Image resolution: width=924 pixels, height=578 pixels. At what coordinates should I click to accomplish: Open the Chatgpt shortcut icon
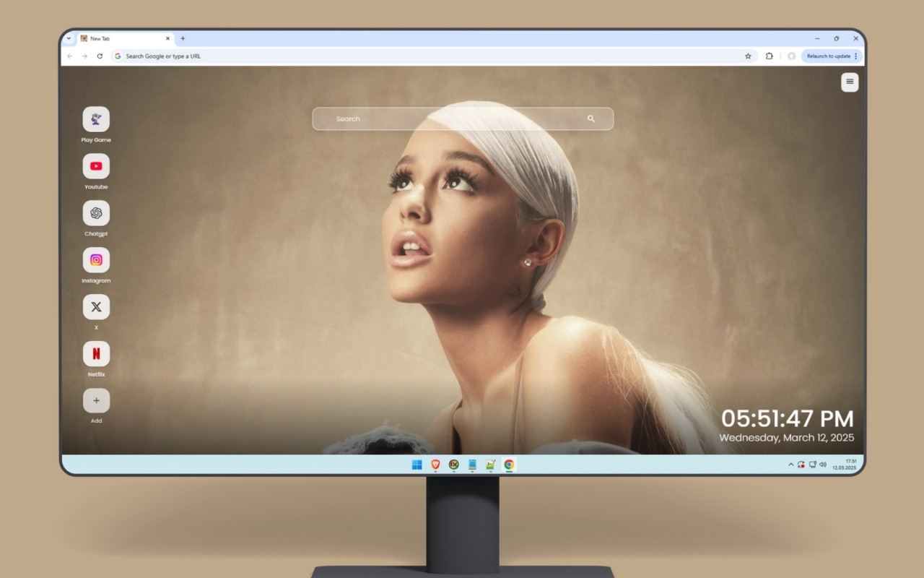pos(96,213)
